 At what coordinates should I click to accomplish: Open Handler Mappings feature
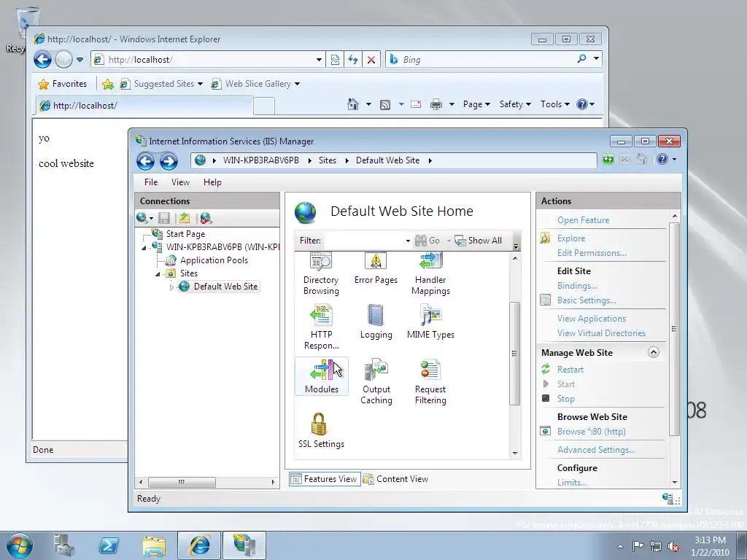pyautogui.click(x=430, y=274)
